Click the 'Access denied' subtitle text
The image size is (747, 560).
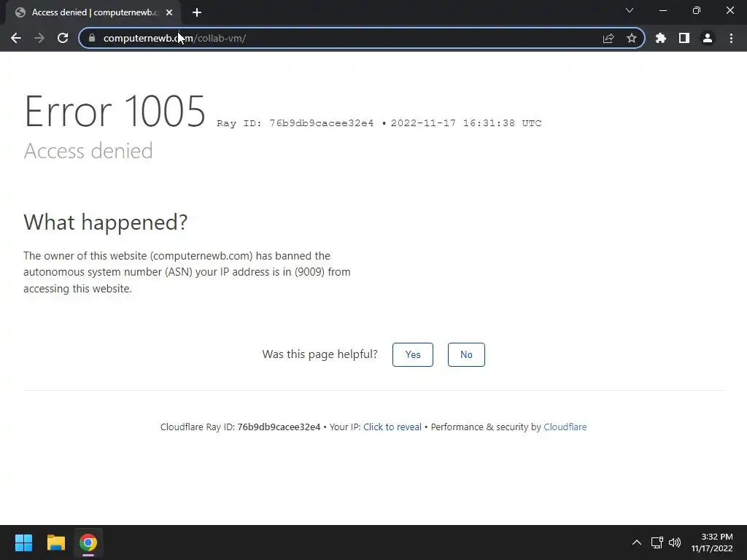click(88, 151)
